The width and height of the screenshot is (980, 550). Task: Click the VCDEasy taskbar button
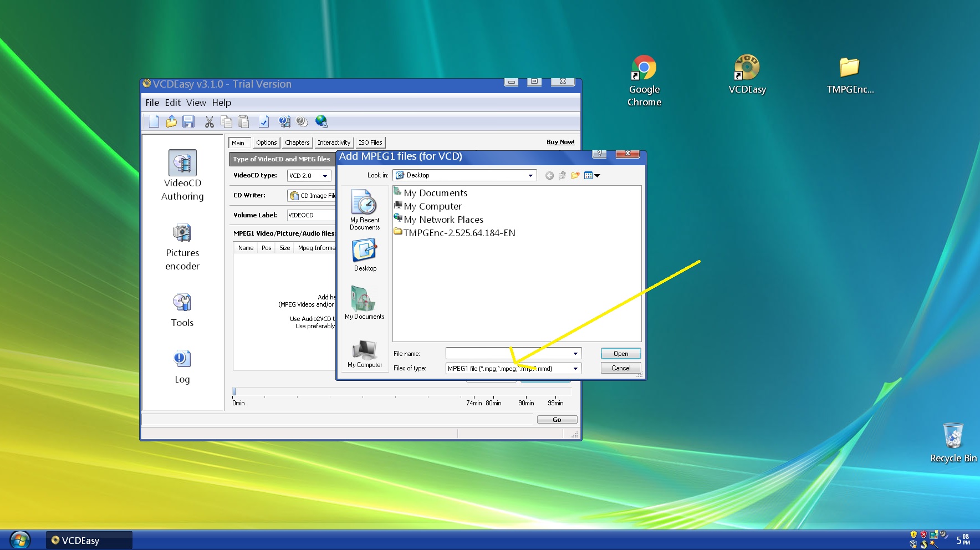[89, 540]
